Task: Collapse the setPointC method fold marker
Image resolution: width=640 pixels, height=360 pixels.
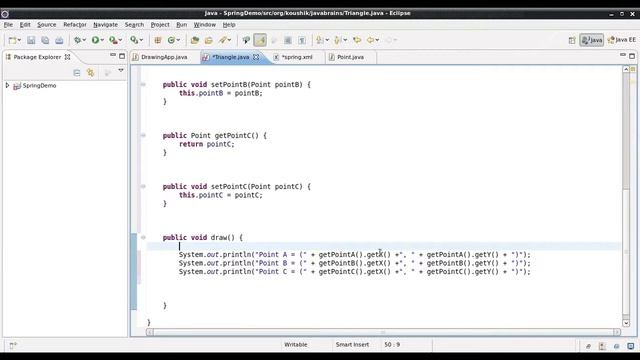Action: [x=143, y=187]
